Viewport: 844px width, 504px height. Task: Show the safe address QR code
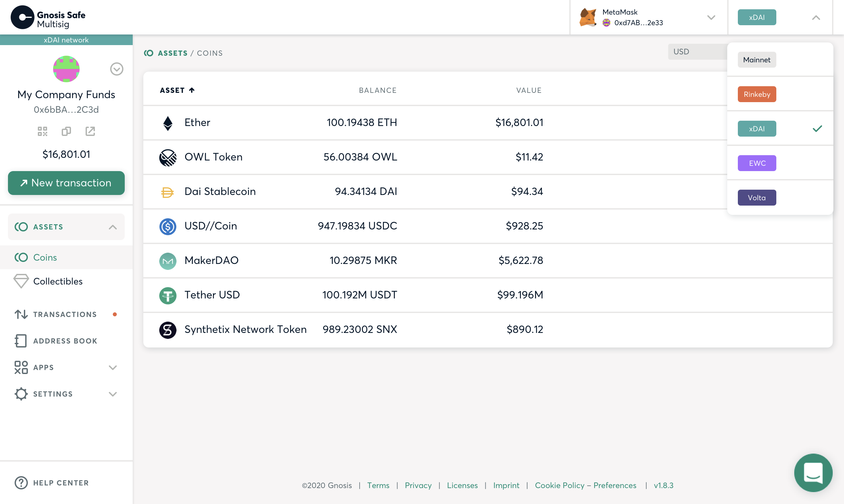[x=42, y=131]
